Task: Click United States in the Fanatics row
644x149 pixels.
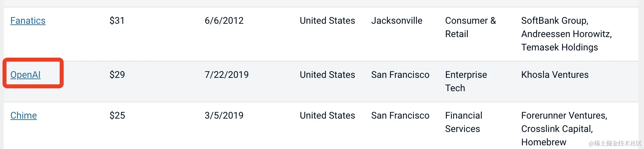Action: point(327,21)
